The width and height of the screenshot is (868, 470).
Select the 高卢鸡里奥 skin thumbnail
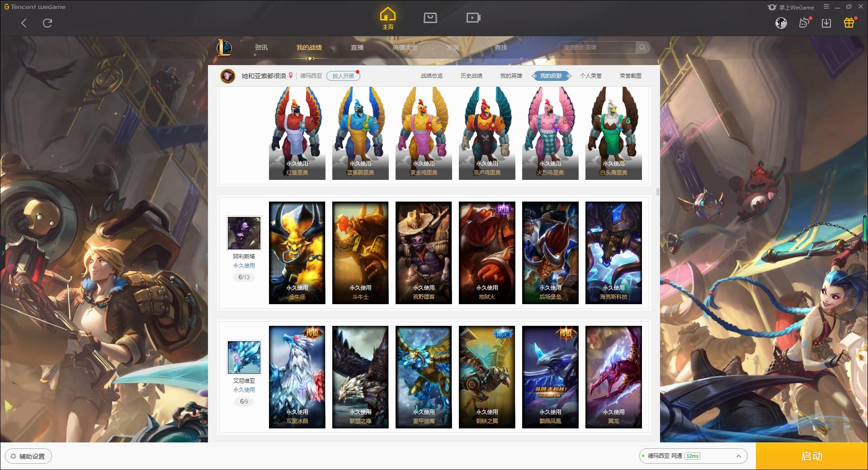[x=487, y=133]
